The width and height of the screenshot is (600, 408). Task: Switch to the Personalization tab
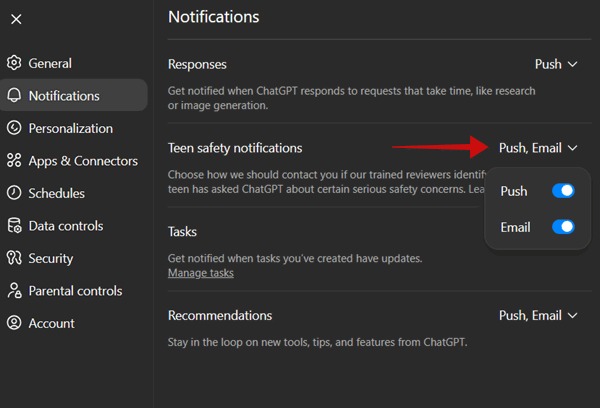click(x=74, y=128)
